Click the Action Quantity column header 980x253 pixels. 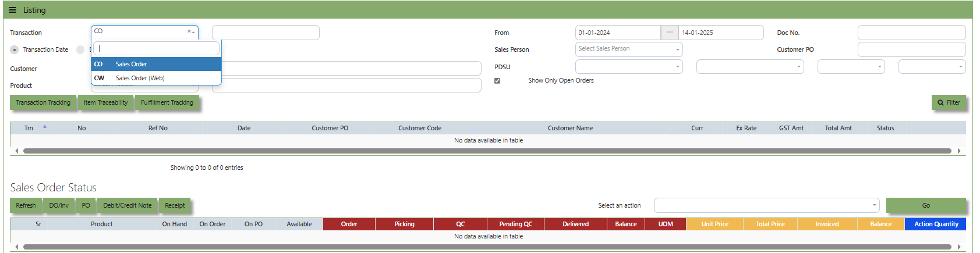coord(936,224)
